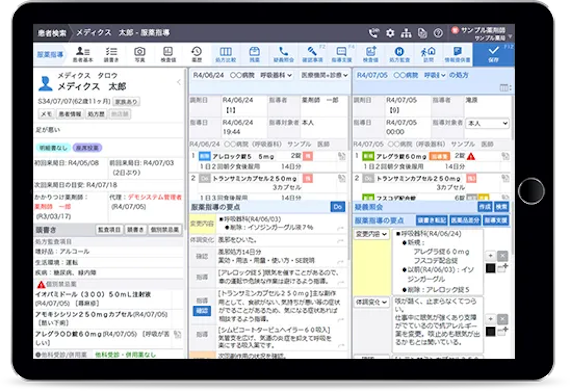The width and height of the screenshot is (570, 392).
Task: Click the 訪問 walking-to-house icon
Action: [428, 54]
